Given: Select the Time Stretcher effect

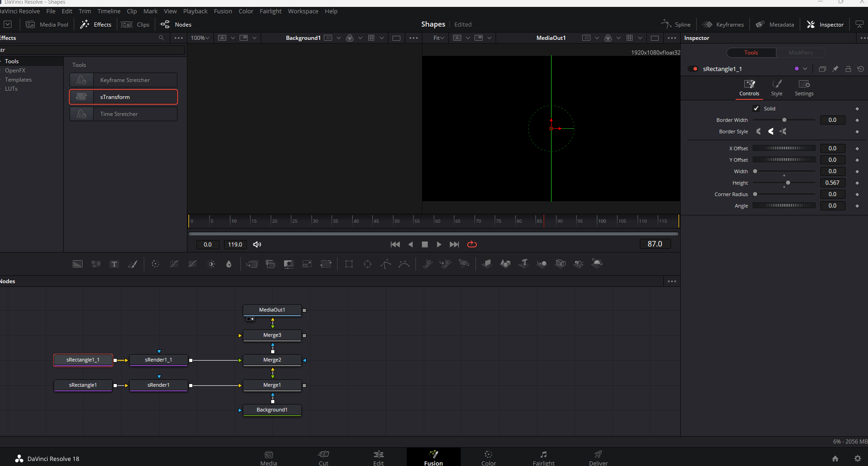Looking at the screenshot, I should coord(124,114).
